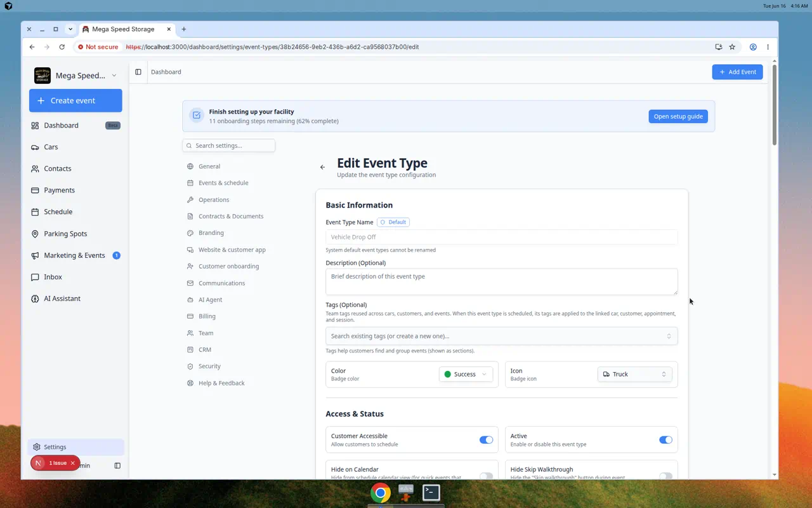The width and height of the screenshot is (812, 508).
Task: Open AI Agent settings
Action: (x=210, y=300)
